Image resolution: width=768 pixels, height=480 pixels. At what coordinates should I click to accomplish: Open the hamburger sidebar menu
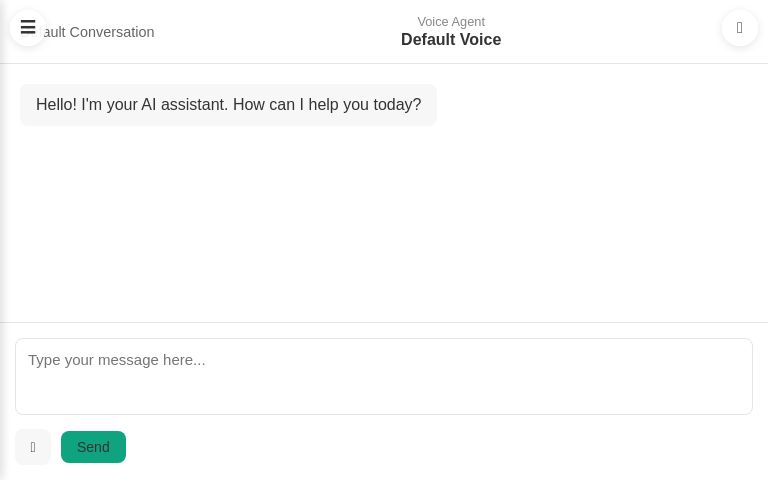pos(28,28)
